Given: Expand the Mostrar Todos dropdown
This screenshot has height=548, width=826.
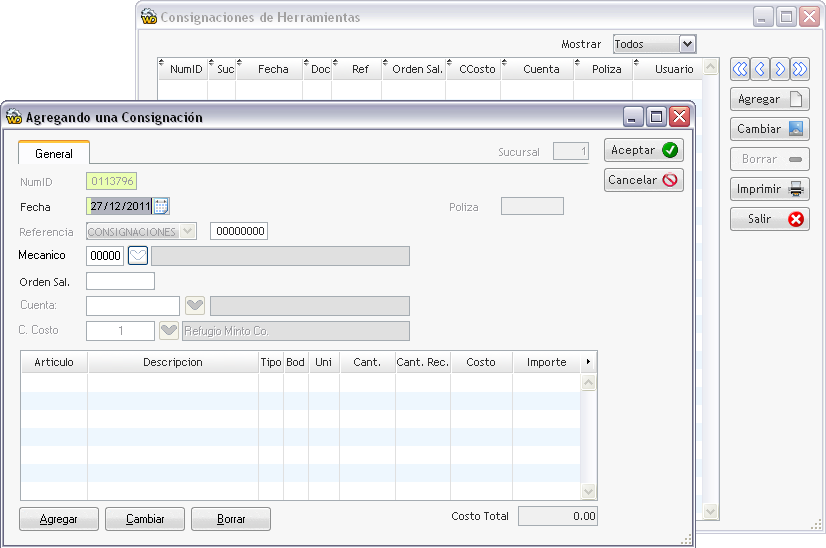Looking at the screenshot, I should [x=687, y=44].
